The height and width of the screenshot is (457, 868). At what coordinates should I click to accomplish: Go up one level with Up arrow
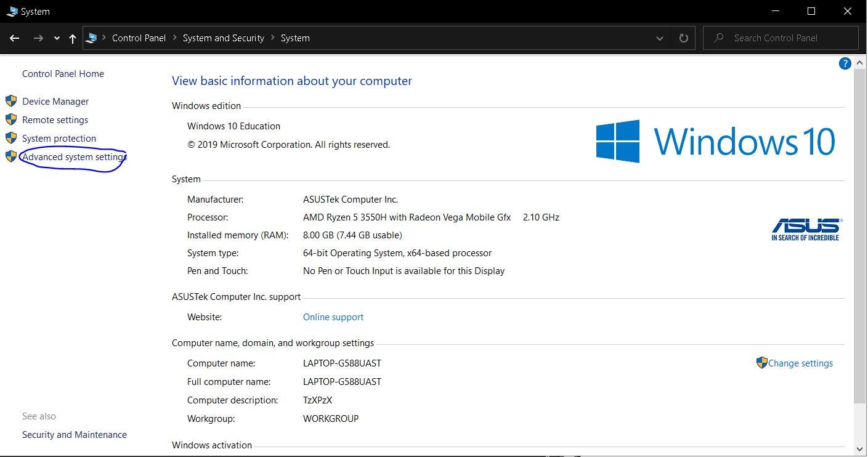(73, 38)
